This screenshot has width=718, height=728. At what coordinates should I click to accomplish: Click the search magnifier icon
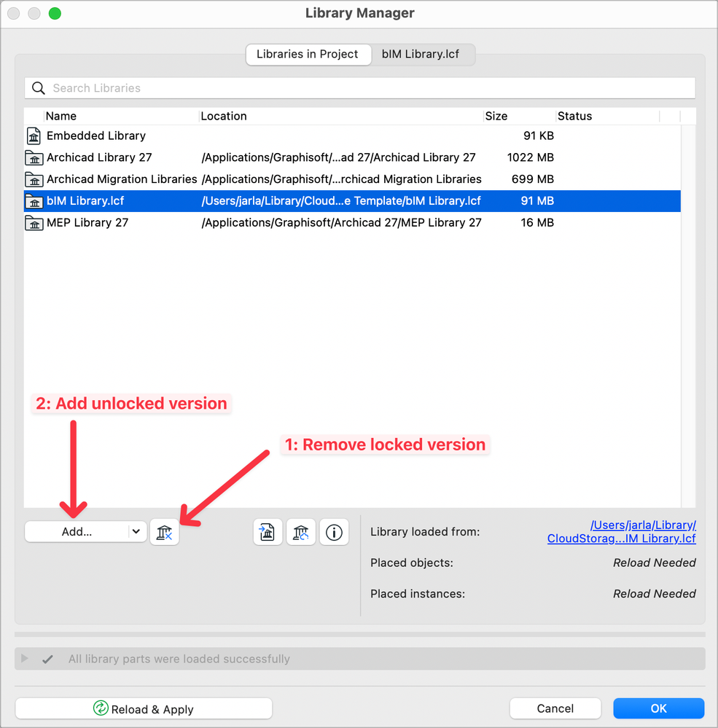click(x=39, y=88)
